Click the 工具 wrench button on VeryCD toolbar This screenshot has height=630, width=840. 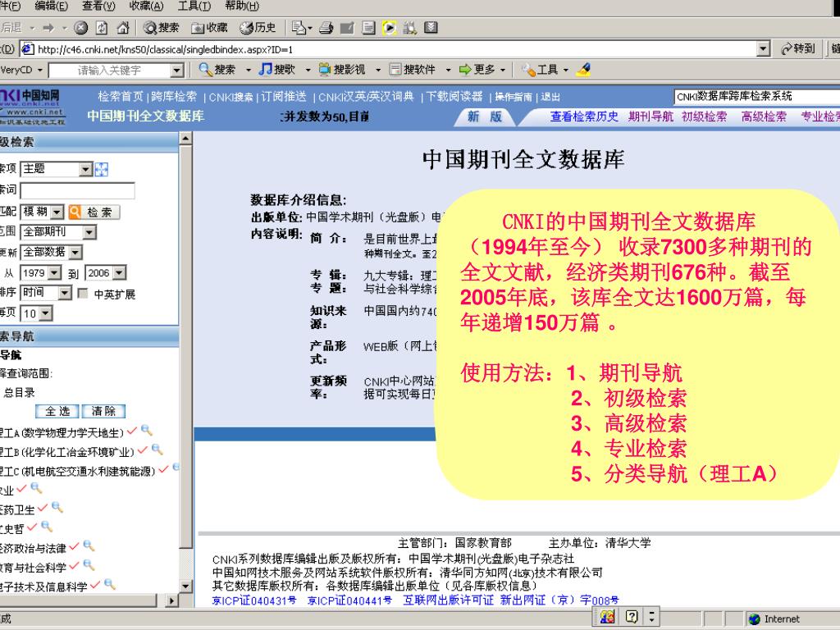pyautogui.click(x=541, y=70)
